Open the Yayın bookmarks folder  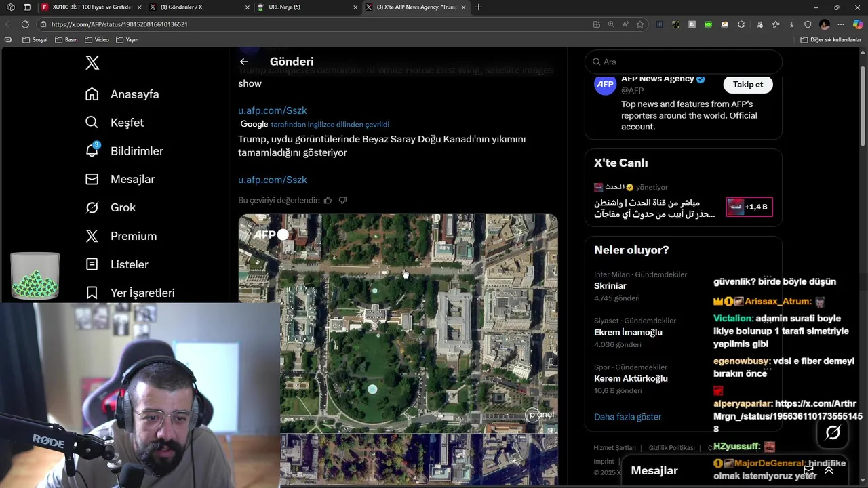(127, 40)
